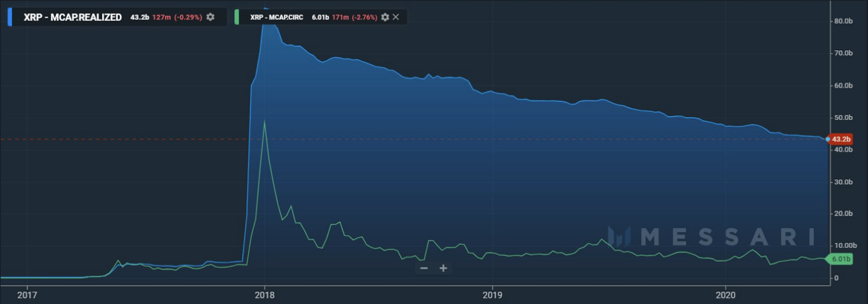Click the 2017 label on time axis
Viewport: 868px width, 304px height.
pyautogui.click(x=27, y=295)
